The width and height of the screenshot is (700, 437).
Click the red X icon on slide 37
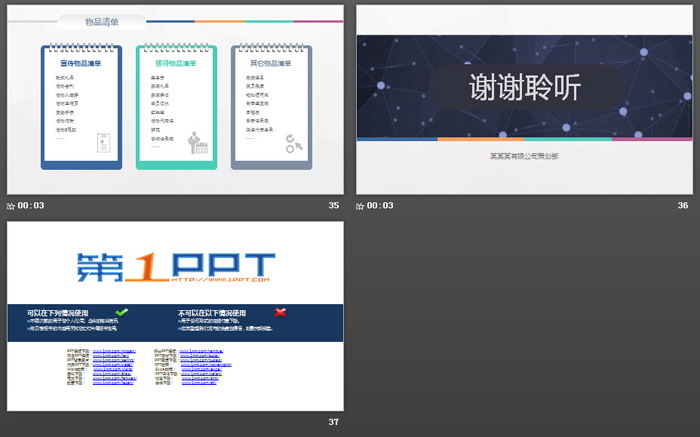(x=280, y=312)
